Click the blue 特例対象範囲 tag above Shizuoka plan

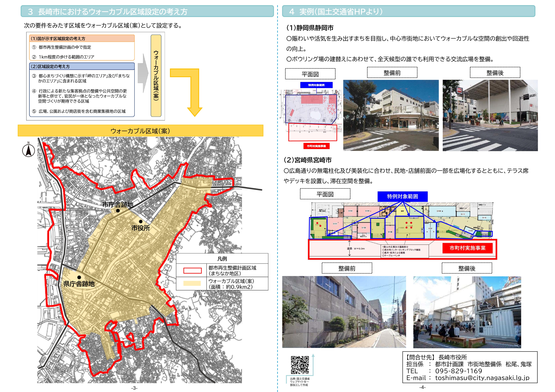pyautogui.click(x=316, y=85)
